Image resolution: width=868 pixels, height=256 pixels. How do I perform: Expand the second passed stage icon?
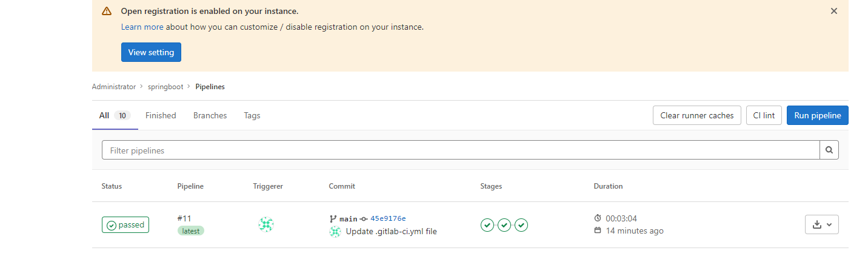point(504,225)
